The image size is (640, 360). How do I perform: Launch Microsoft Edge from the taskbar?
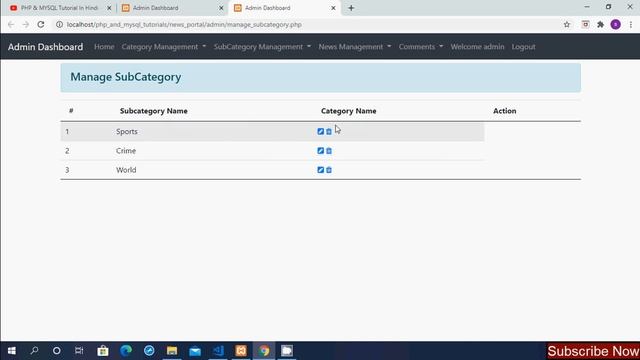click(x=126, y=351)
